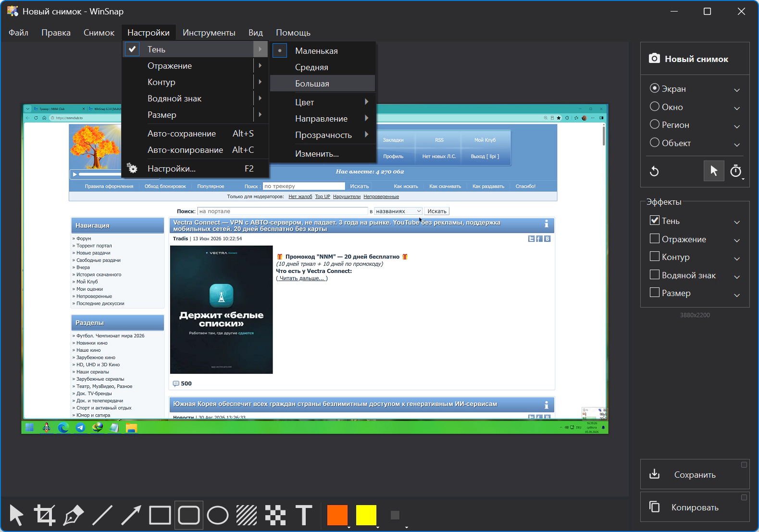759x532 pixels.
Task: Expand the Регион capture options chevron
Action: pos(737,126)
